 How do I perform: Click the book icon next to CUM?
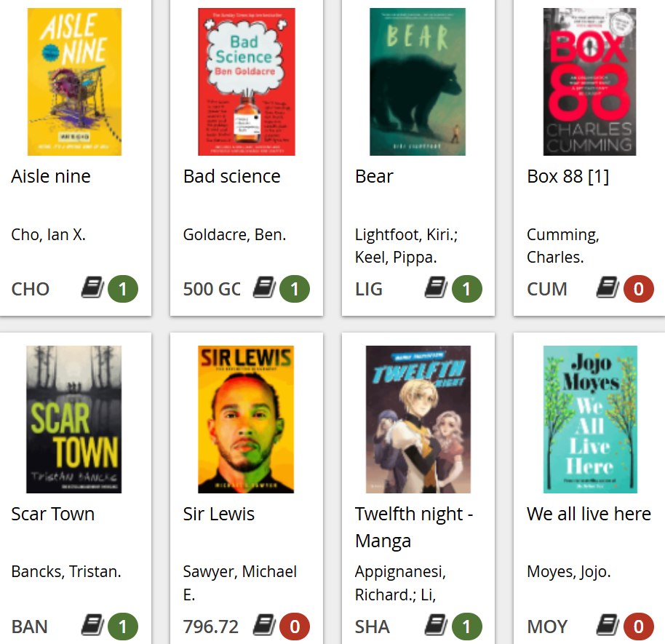(608, 288)
